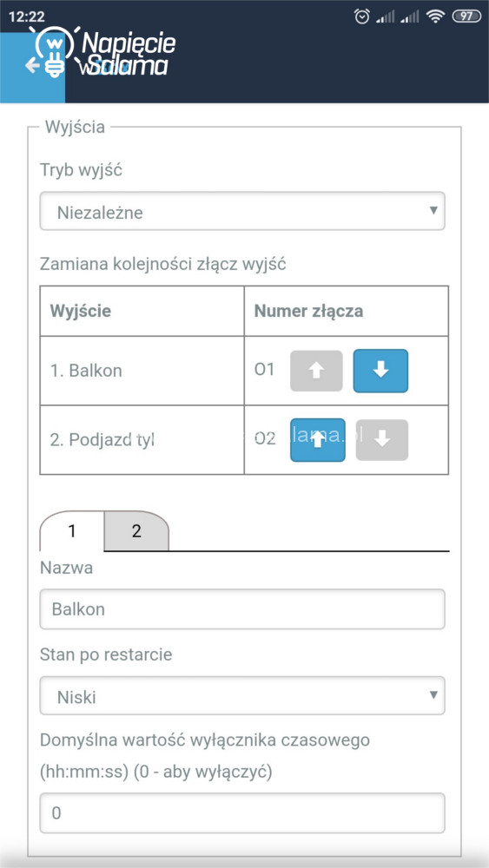Tap the Wi-Fi status bar icon
Image resolution: width=489 pixels, height=868 pixels.
tap(436, 16)
